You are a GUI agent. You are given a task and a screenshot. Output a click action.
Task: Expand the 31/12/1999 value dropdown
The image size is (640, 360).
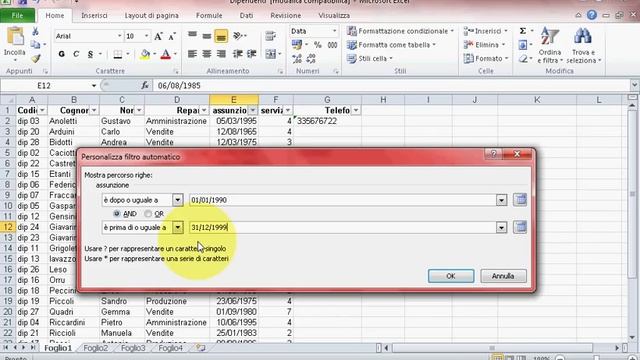[x=501, y=227]
